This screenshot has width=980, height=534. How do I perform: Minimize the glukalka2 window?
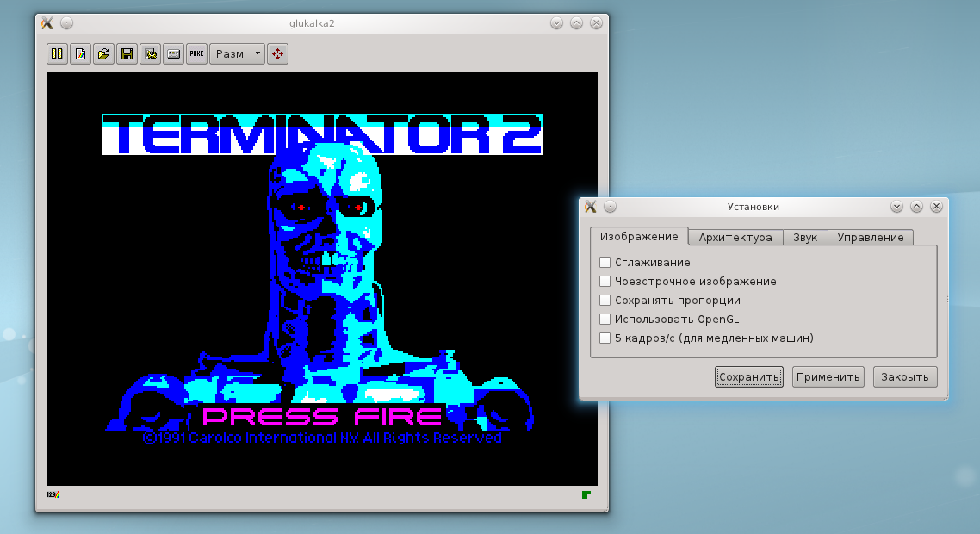556,23
